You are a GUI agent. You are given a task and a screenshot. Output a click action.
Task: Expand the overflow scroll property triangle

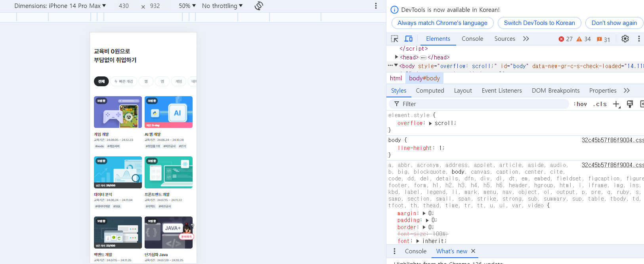(x=430, y=123)
